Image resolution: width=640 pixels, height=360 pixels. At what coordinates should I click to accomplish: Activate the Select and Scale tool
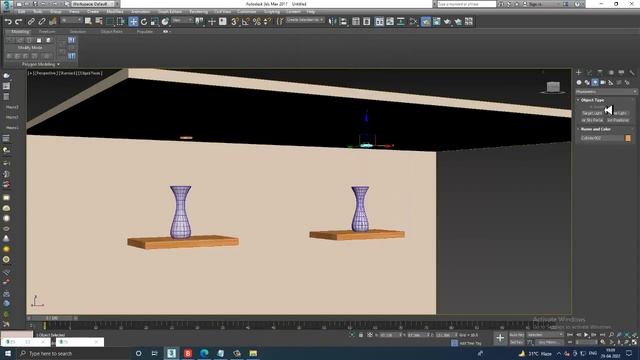coord(154,22)
